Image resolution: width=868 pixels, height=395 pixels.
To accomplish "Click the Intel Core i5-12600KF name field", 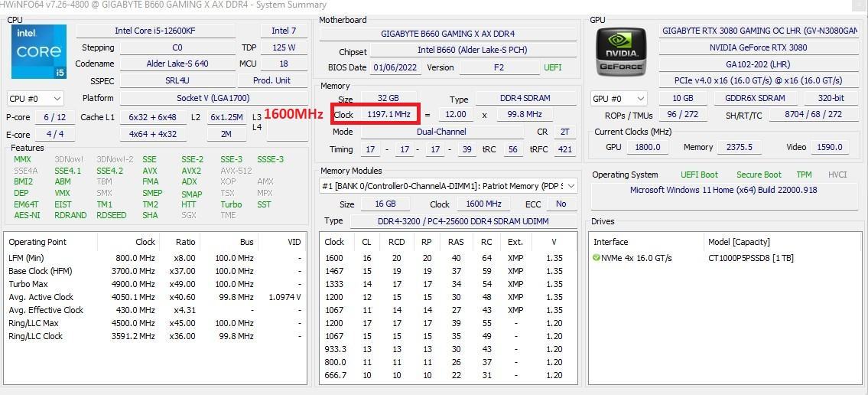I will [155, 31].
